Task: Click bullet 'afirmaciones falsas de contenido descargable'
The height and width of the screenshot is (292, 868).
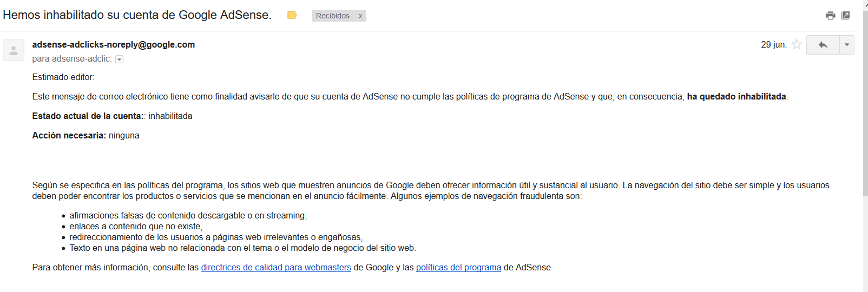Action: click(188, 215)
